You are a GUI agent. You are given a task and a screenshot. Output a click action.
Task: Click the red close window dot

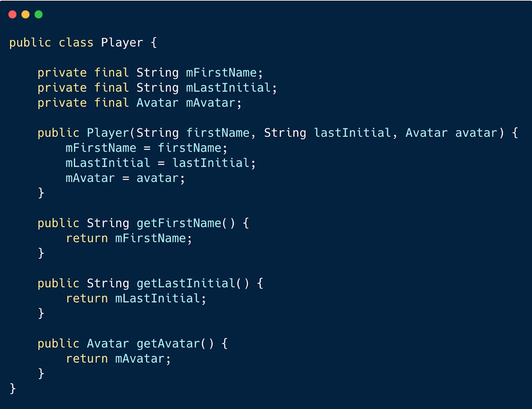12,14
